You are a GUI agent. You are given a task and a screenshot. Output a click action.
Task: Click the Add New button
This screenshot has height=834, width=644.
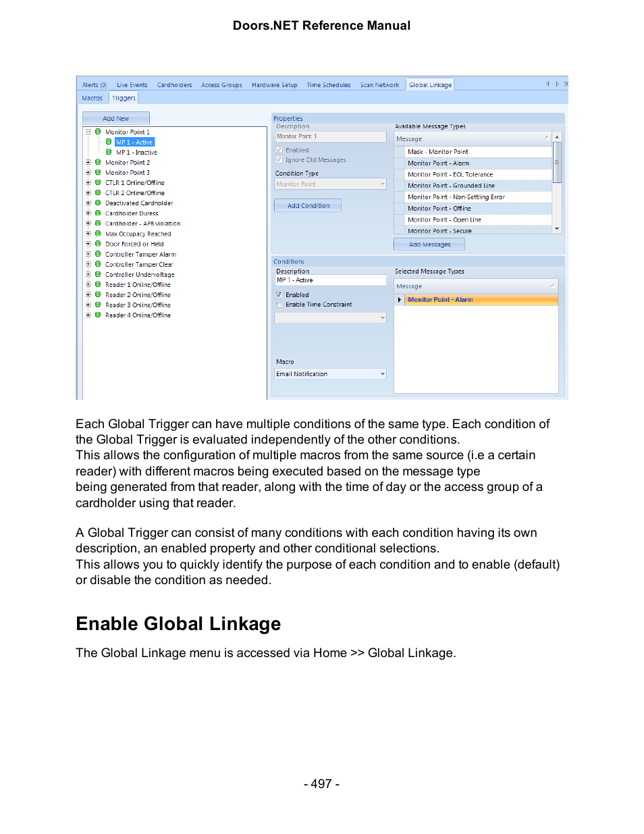click(x=116, y=118)
